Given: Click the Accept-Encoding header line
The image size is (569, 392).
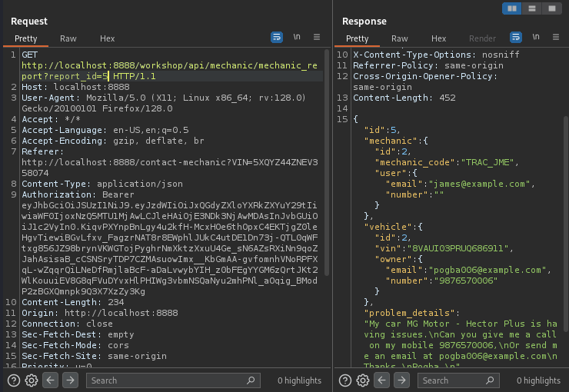Looking at the screenshot, I should (x=113, y=141).
